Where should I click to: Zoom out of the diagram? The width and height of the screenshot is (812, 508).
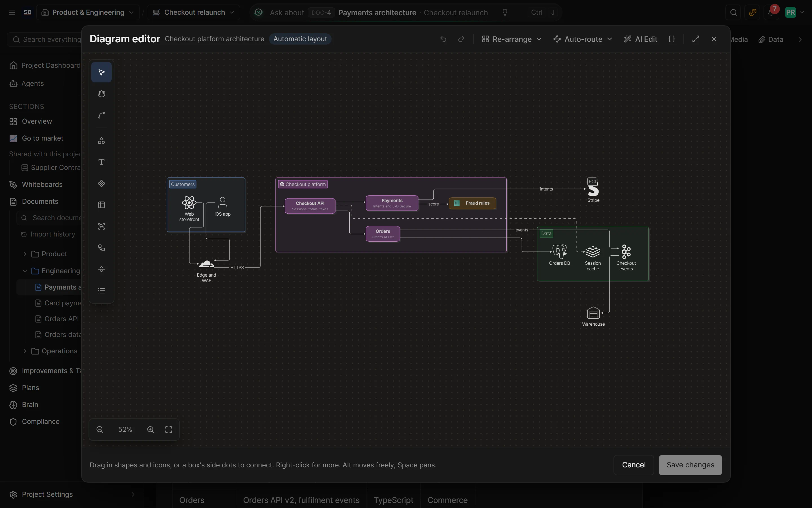click(x=100, y=429)
